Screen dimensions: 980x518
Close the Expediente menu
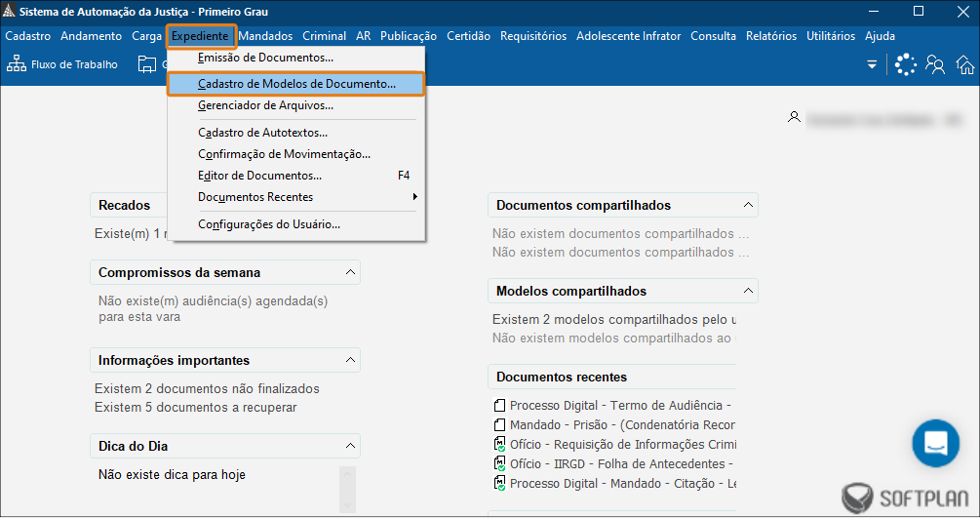200,36
